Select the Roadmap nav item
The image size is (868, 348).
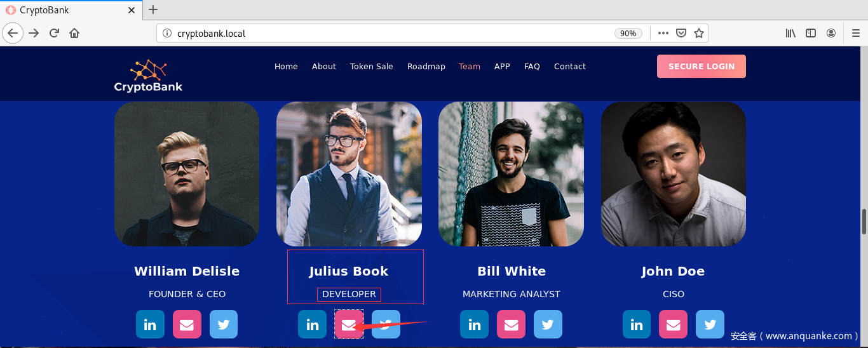pyautogui.click(x=426, y=66)
